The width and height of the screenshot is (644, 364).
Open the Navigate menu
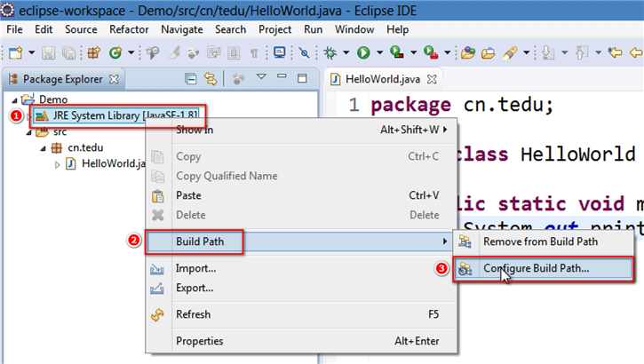coord(182,29)
